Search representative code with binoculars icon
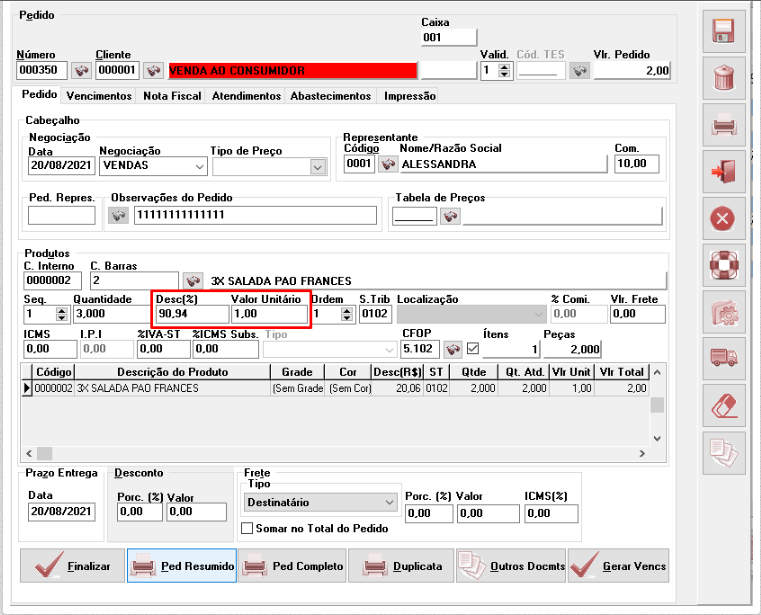This screenshot has width=761, height=615. 388,164
